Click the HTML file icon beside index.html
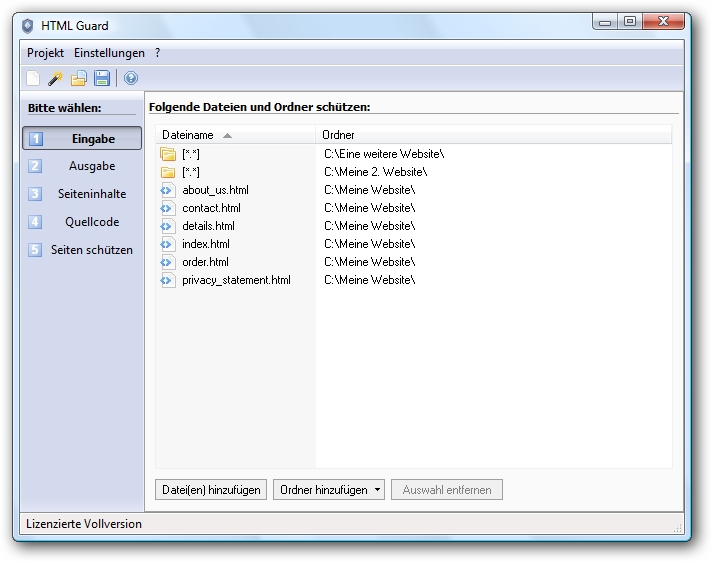Viewport: 712px width, 562px height. click(168, 244)
